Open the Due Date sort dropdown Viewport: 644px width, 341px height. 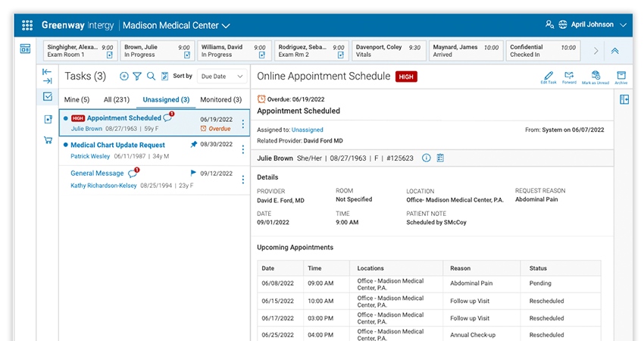pyautogui.click(x=221, y=77)
